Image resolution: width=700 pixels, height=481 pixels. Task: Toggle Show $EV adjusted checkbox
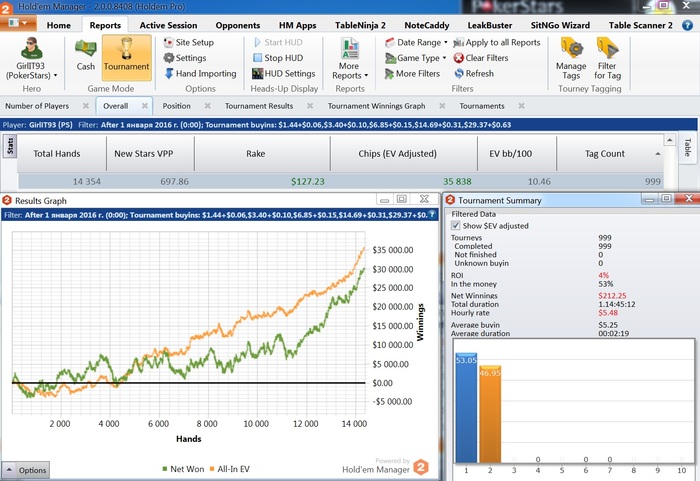click(455, 226)
